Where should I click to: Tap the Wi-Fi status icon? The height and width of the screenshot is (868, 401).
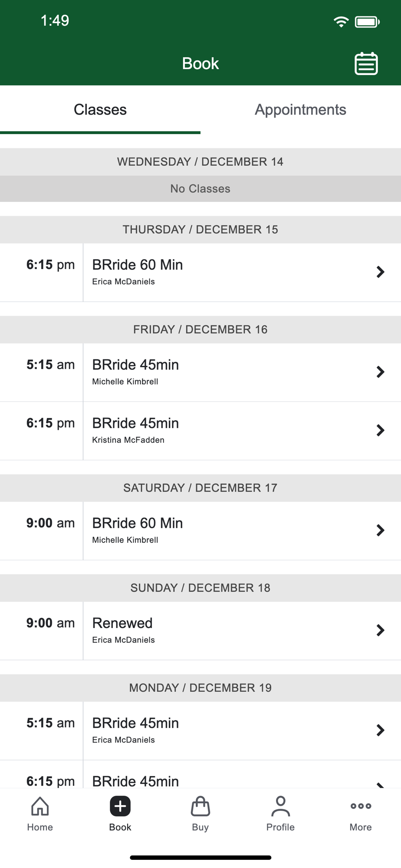point(341,22)
